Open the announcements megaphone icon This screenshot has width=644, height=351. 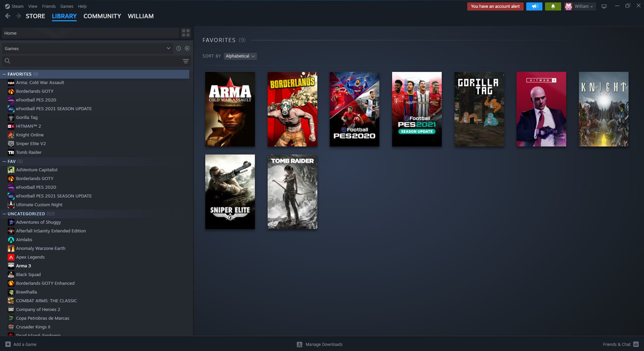pyautogui.click(x=534, y=7)
